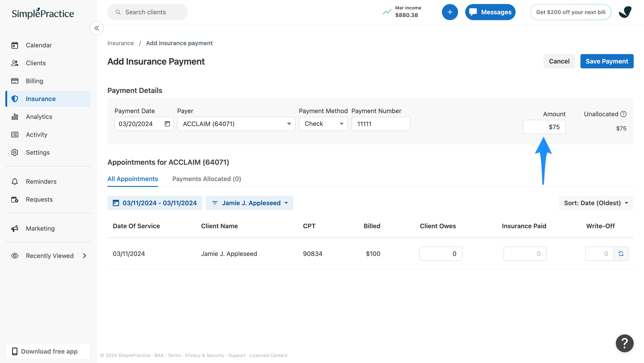Switch to All Appointments tab
The width and height of the screenshot is (644, 363).
click(132, 179)
